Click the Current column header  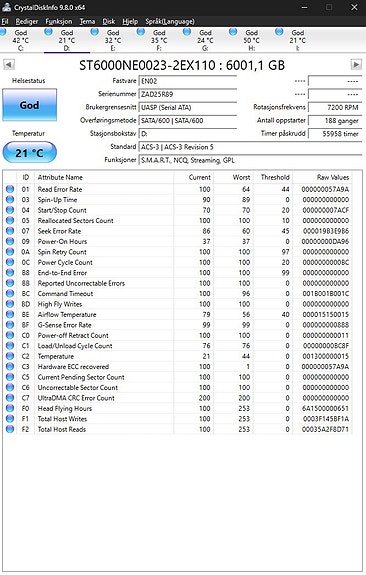[x=193, y=177]
